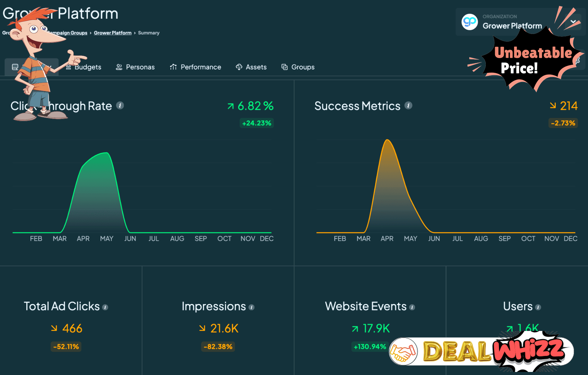Click the 214 success metrics value
The width and height of the screenshot is (588, 375).
(569, 106)
